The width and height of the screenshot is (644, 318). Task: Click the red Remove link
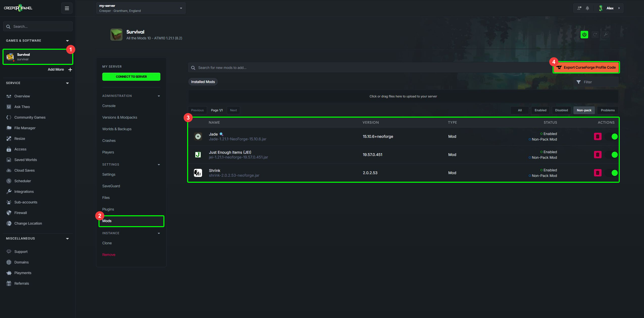coord(109,255)
